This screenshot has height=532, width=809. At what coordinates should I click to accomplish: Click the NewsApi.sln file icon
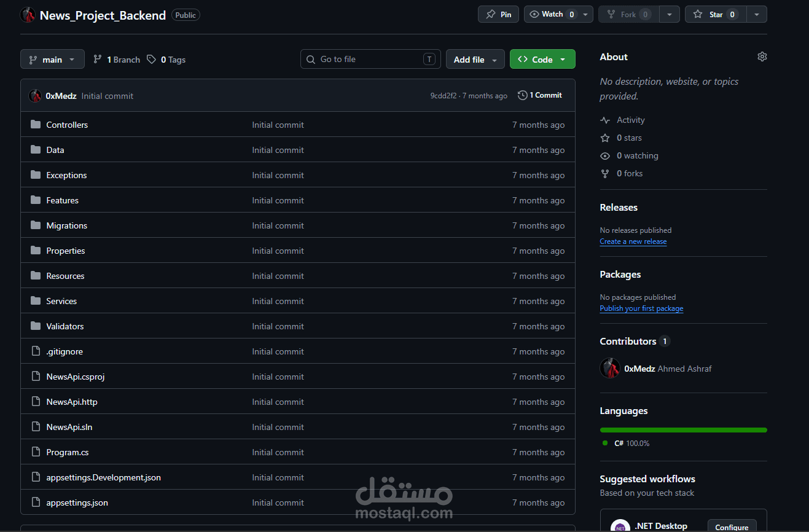pos(36,427)
